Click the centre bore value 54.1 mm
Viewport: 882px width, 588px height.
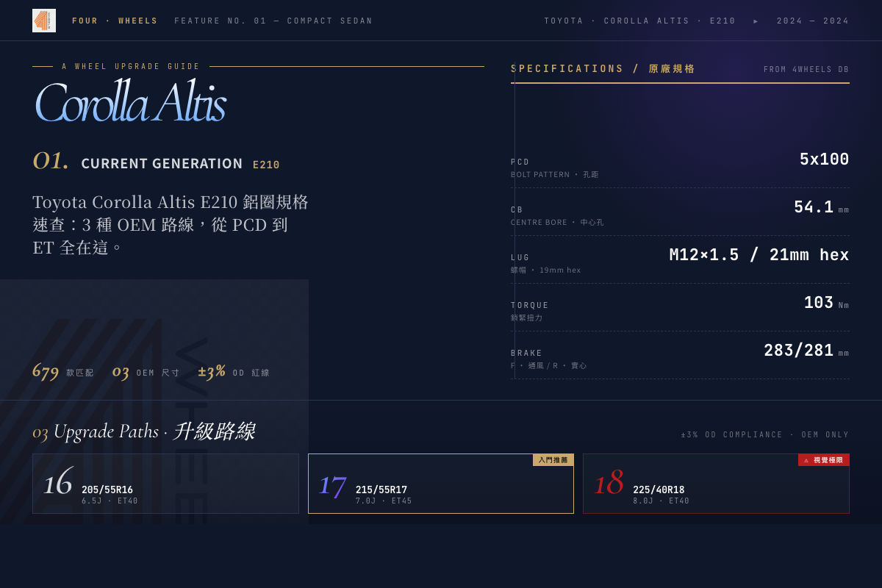click(821, 207)
